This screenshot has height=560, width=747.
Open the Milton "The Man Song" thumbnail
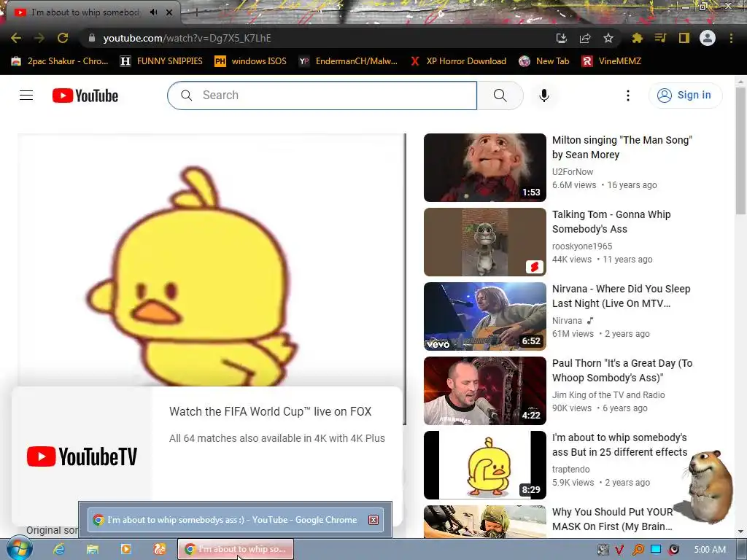coord(485,168)
